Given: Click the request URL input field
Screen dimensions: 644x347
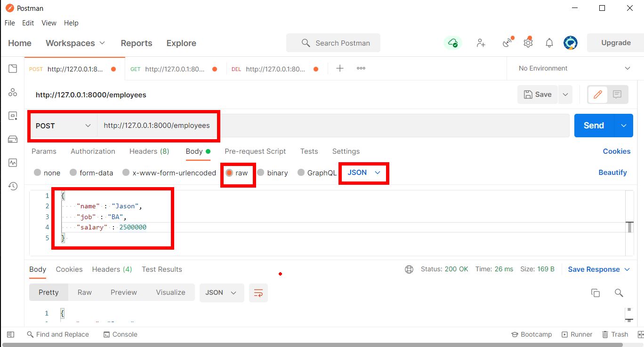Looking at the screenshot, I should pos(333,126).
